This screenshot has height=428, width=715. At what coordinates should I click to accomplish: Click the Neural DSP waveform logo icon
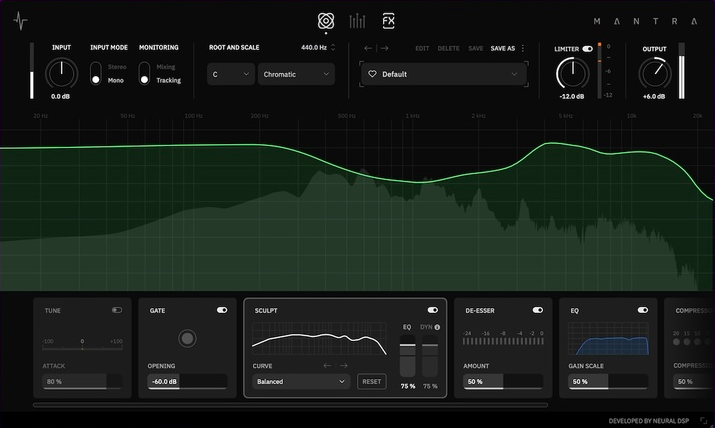tap(20, 21)
